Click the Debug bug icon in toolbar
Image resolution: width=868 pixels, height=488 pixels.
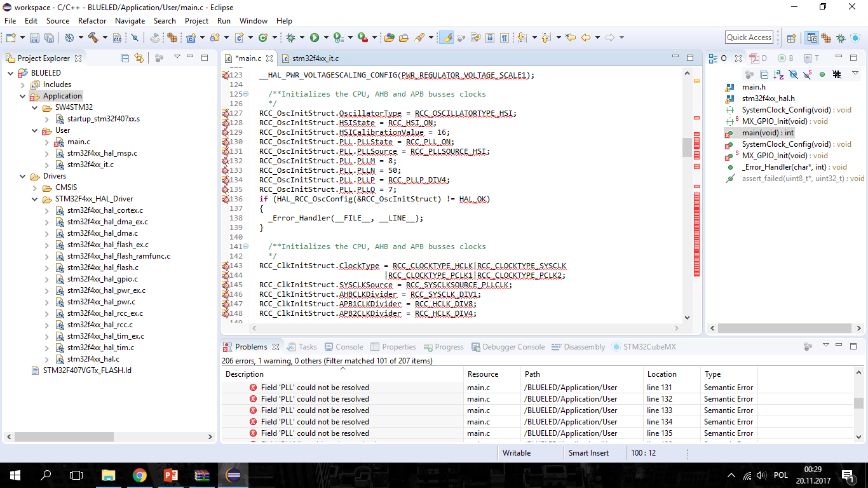[x=290, y=37]
